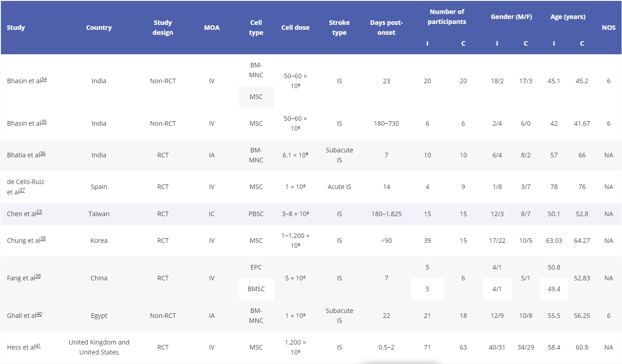
Task: Open reference 38 for Chung et al
Action: pos(43,239)
